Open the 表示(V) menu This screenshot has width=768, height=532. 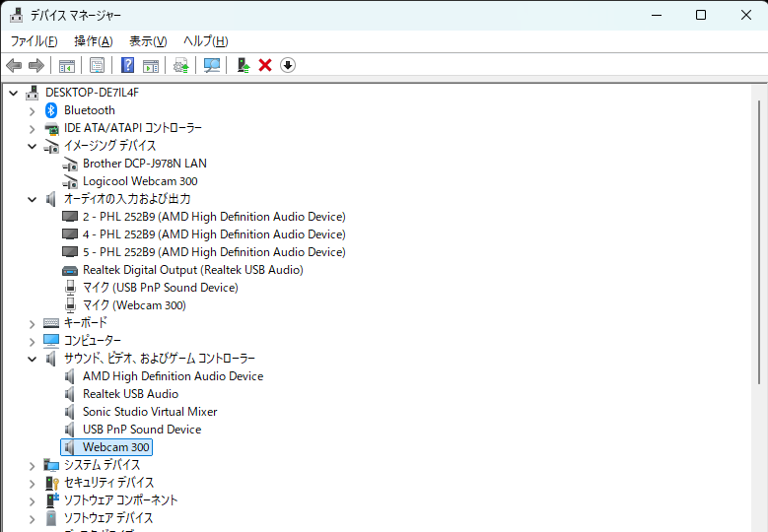(x=148, y=41)
